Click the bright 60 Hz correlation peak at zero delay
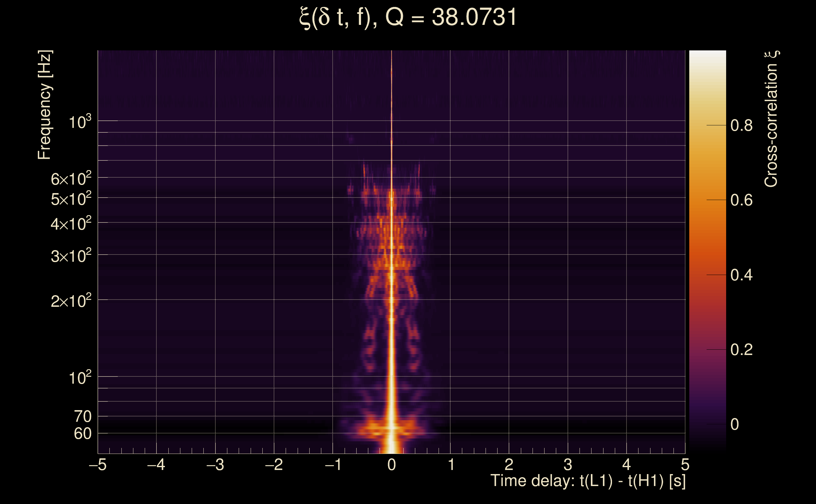Image resolution: width=816 pixels, height=504 pixels. (392, 428)
